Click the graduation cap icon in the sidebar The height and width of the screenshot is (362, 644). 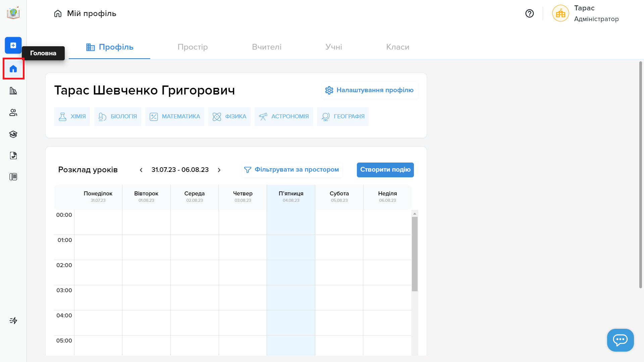(x=13, y=134)
